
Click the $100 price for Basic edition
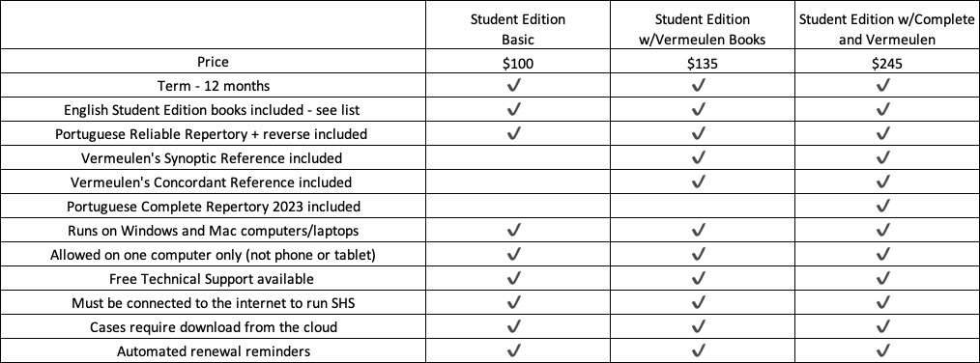click(x=517, y=63)
